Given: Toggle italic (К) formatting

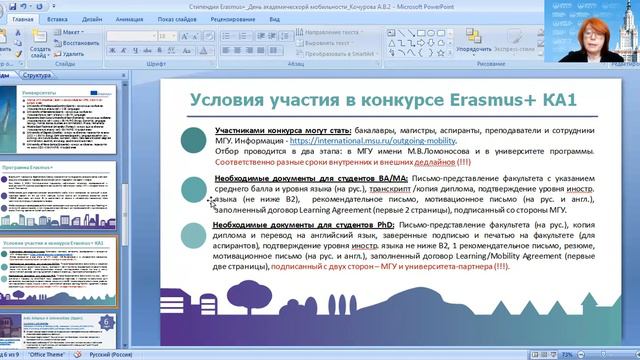Looking at the screenshot, I should [124, 51].
